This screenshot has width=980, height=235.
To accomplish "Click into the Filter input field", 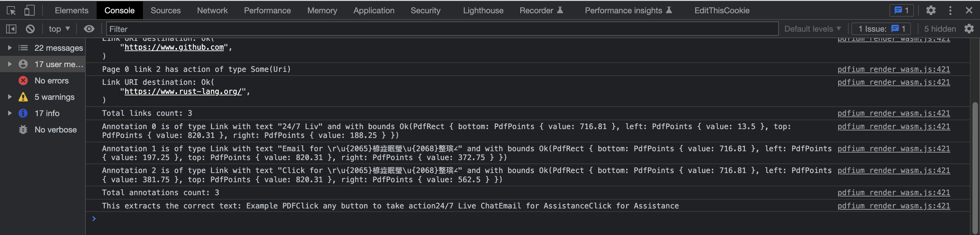I will click(x=441, y=29).
